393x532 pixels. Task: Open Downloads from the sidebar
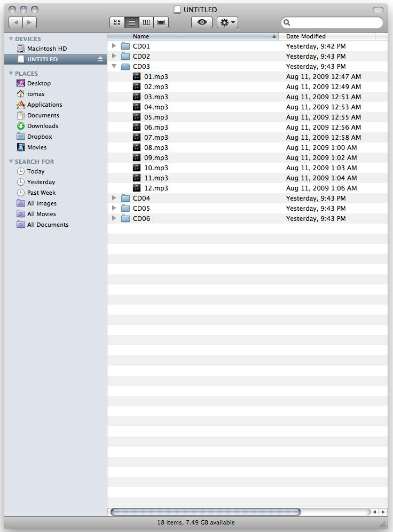pos(43,126)
